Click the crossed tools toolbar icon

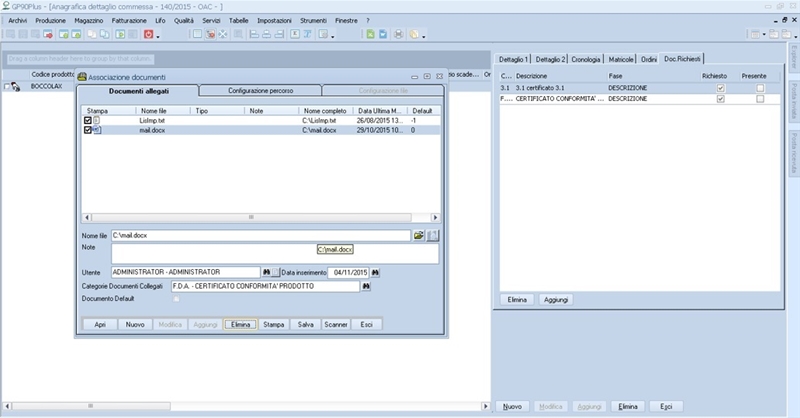click(223, 34)
